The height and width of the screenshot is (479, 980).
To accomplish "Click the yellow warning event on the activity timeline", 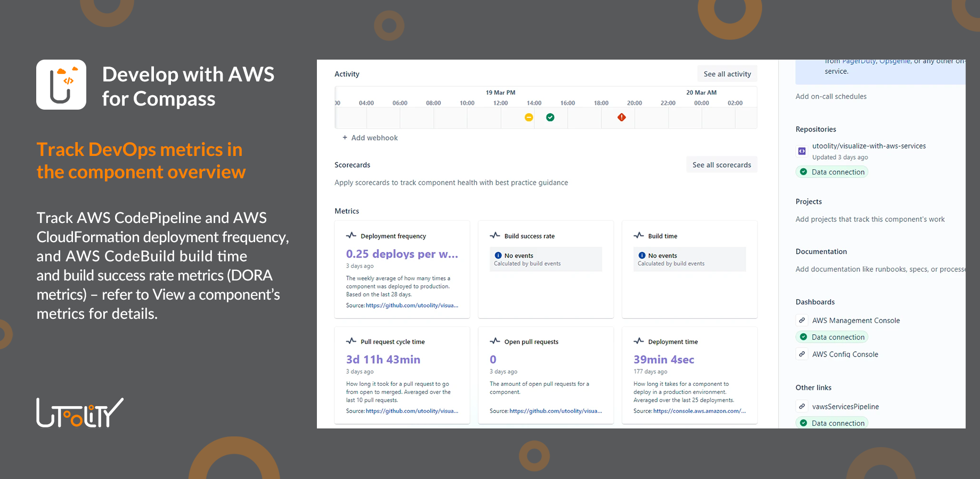I will click(529, 117).
